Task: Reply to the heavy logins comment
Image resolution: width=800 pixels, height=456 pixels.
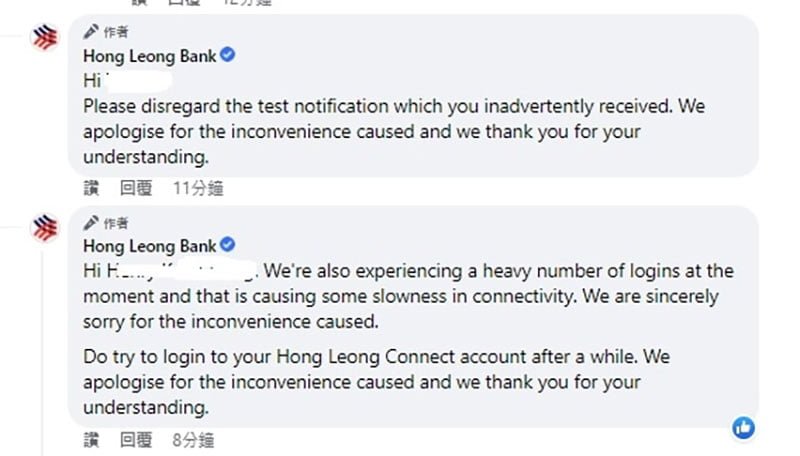Action: pos(136,440)
